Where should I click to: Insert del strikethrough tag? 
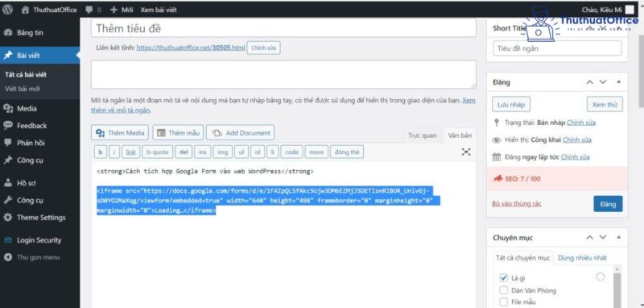pyautogui.click(x=184, y=152)
